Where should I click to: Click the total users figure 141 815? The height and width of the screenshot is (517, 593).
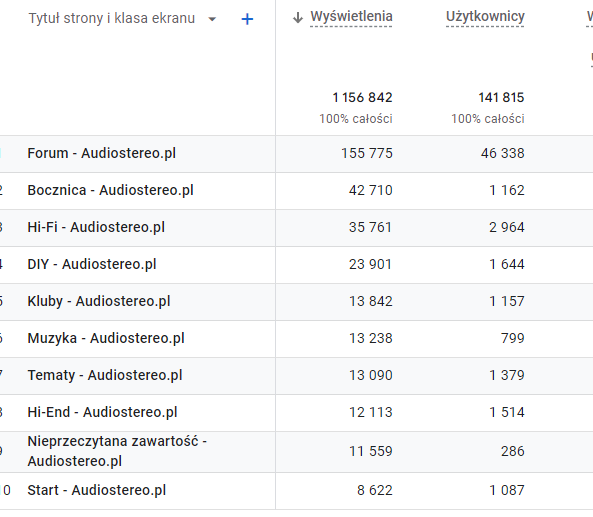[501, 98]
